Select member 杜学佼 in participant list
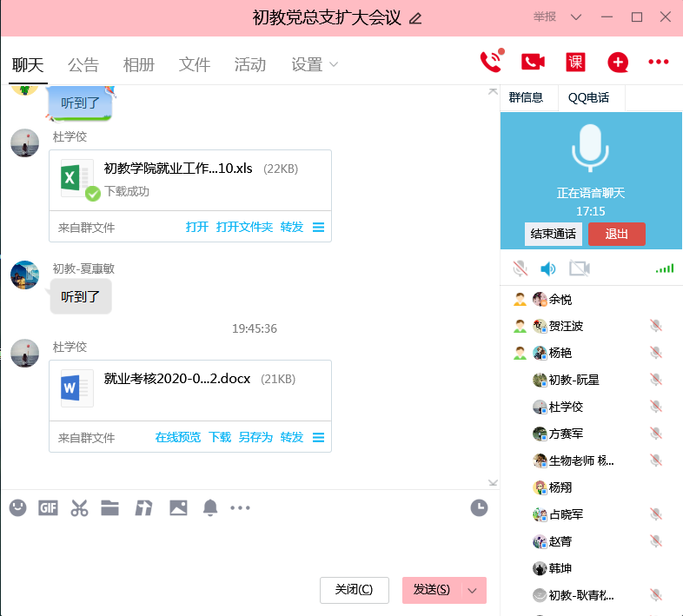Image resolution: width=683 pixels, height=616 pixels. (566, 407)
